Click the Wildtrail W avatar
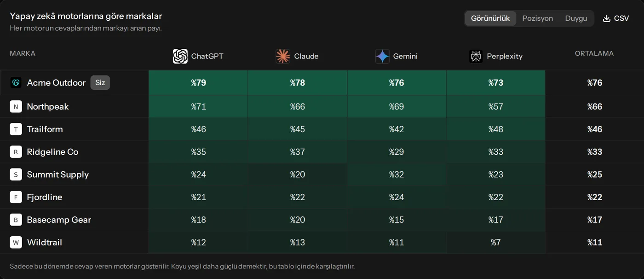The height and width of the screenshot is (279, 644). pyautogui.click(x=16, y=242)
